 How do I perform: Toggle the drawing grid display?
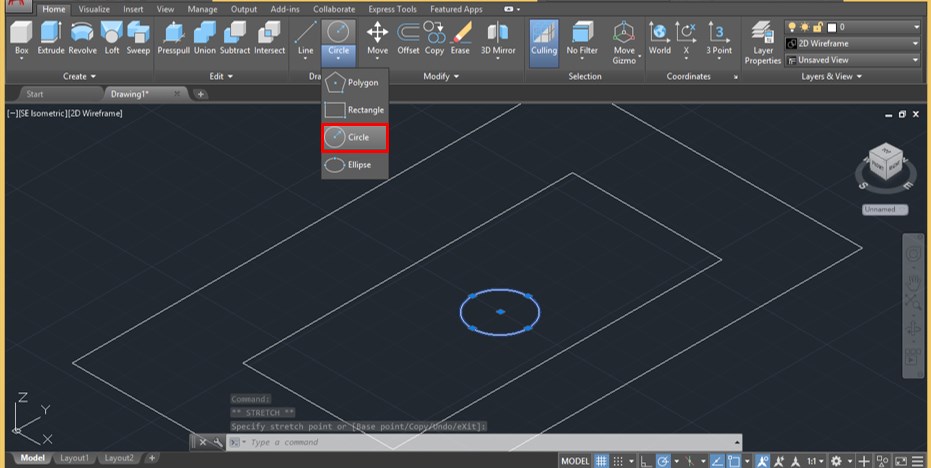point(601,461)
